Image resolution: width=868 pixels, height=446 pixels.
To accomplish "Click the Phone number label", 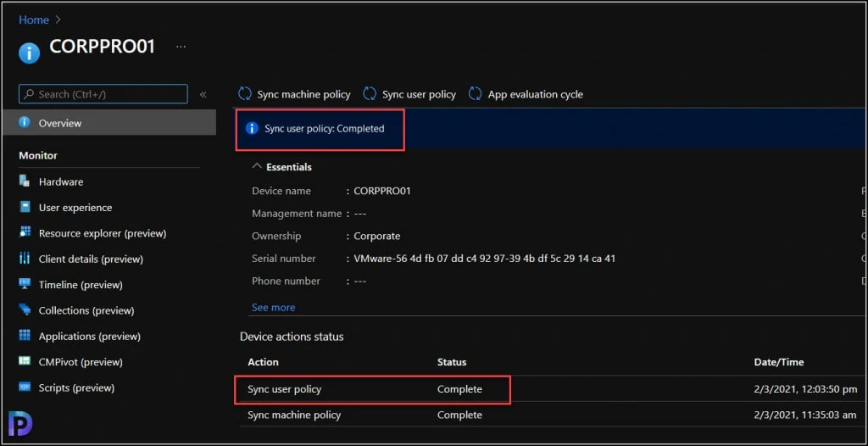I will pyautogui.click(x=287, y=281).
